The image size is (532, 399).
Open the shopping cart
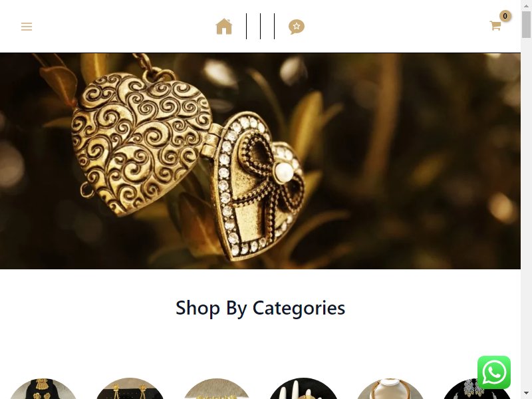pyautogui.click(x=495, y=25)
